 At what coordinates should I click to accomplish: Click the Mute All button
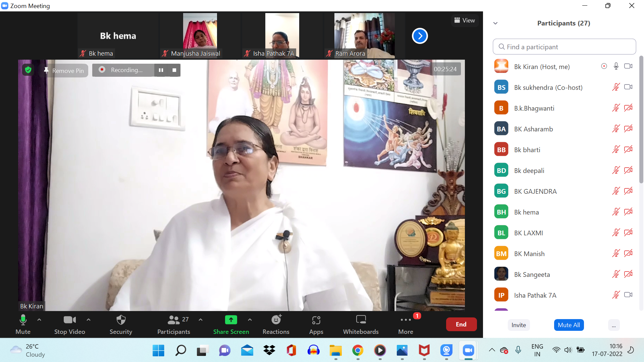pos(569,325)
